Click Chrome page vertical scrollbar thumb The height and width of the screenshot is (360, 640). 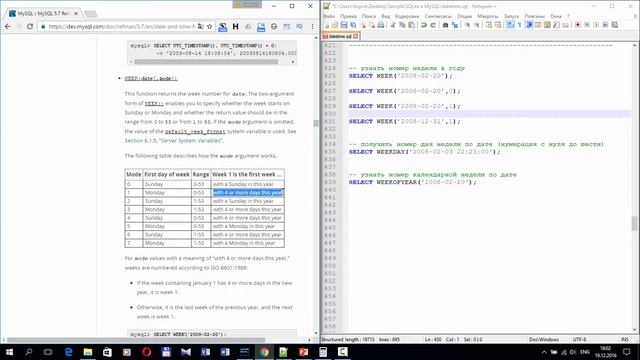316,123
